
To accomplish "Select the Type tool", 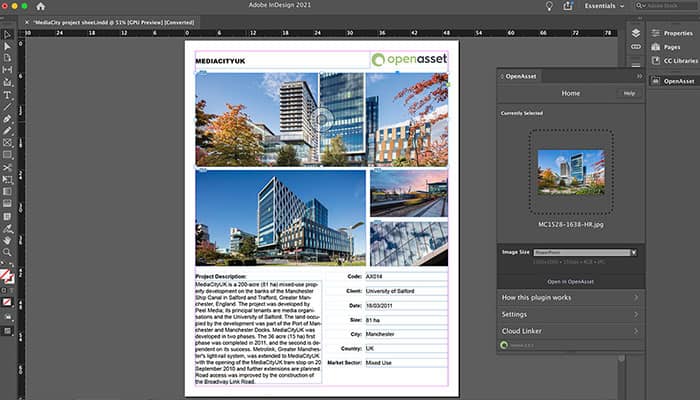I will pos(7,95).
